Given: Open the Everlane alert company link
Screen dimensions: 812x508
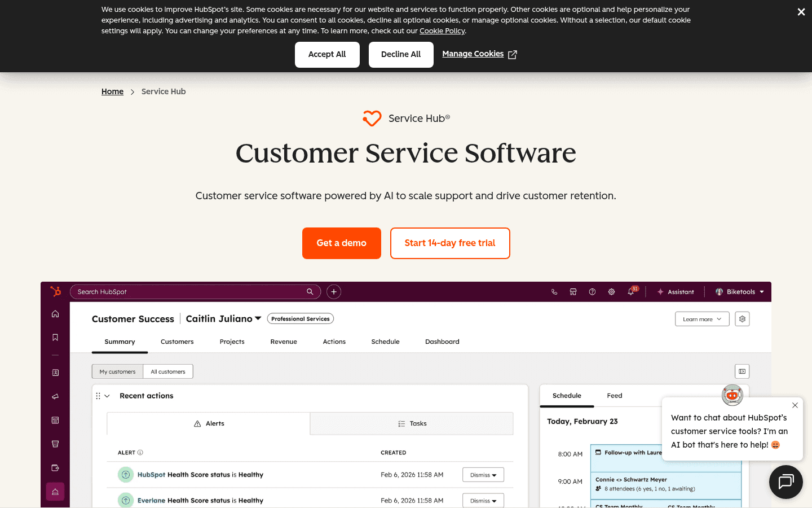Looking at the screenshot, I should point(151,501).
